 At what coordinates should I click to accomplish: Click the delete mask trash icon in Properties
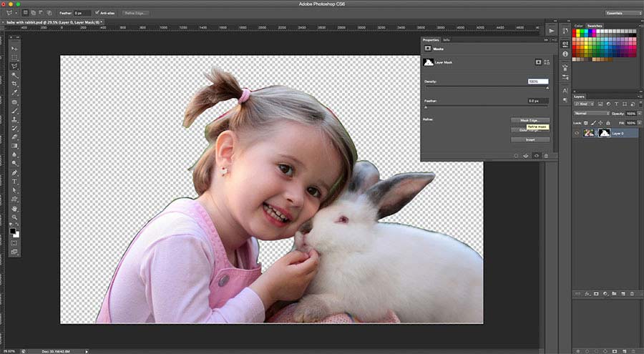(x=546, y=155)
